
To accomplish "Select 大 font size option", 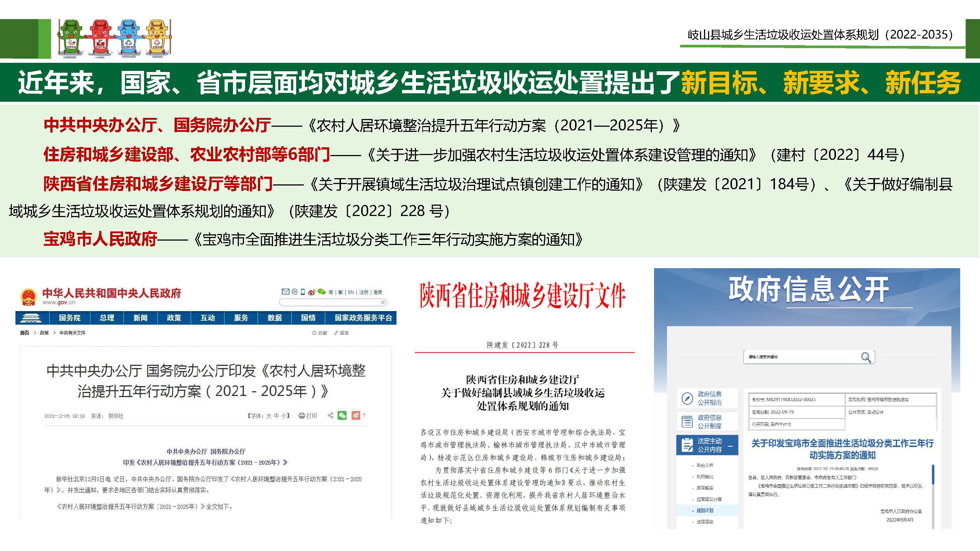I will (x=269, y=416).
